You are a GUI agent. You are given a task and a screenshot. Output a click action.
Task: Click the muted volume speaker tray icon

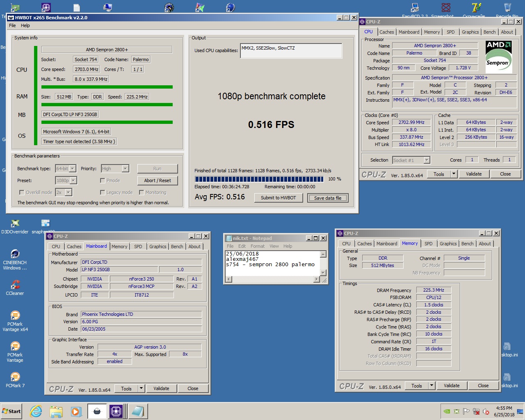point(486,411)
